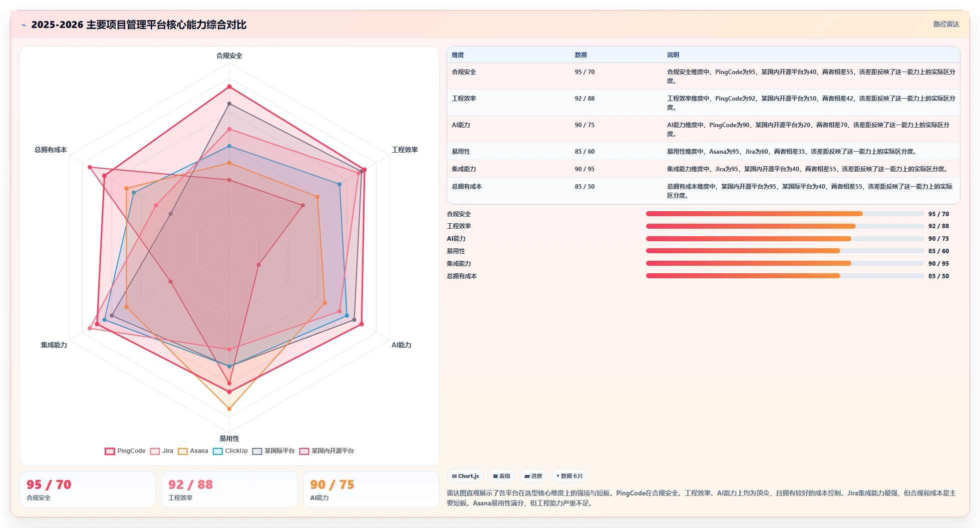Viewport: 980px width, 528px height.
Task: Toggle ClickUp series in chart legend
Action: click(230, 451)
